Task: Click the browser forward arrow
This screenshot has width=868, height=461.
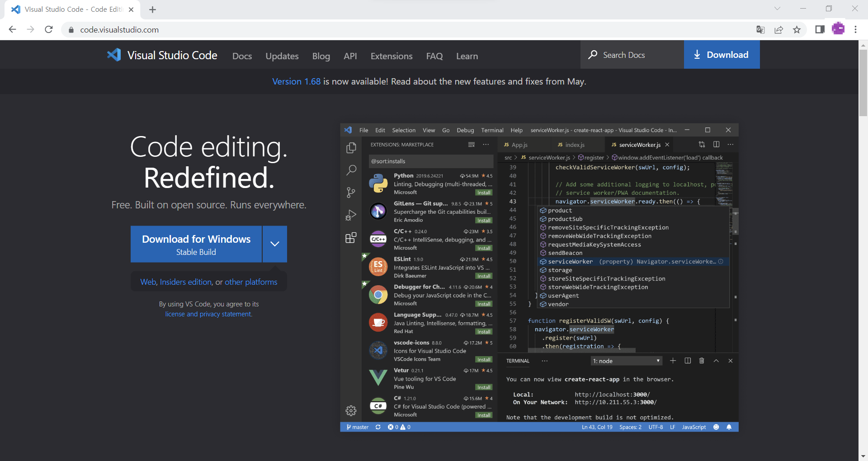Action: (30, 29)
